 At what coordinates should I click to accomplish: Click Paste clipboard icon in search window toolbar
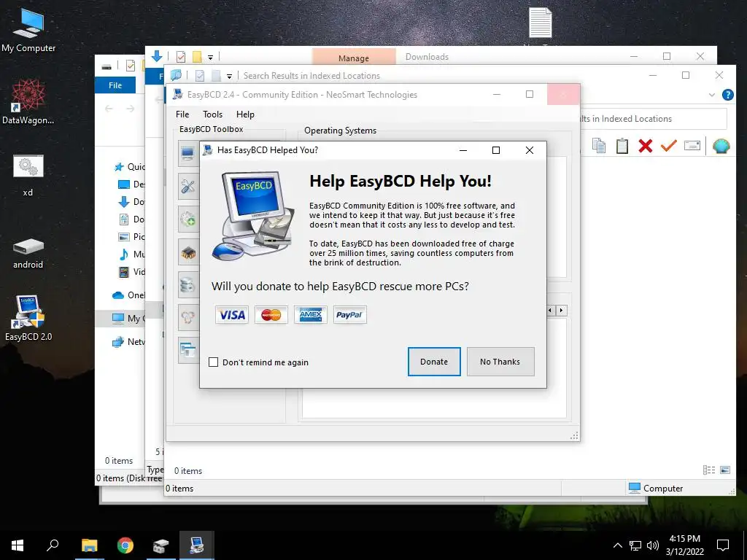622,146
